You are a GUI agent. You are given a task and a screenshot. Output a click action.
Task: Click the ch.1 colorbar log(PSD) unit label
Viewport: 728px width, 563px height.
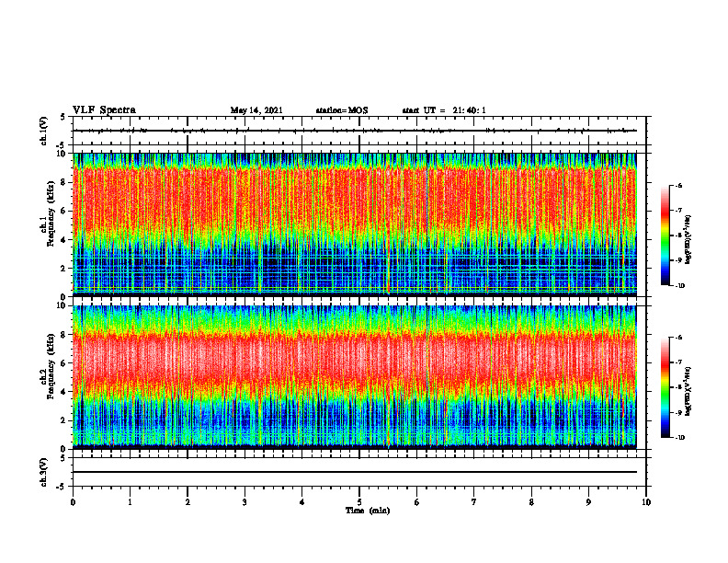(x=688, y=240)
